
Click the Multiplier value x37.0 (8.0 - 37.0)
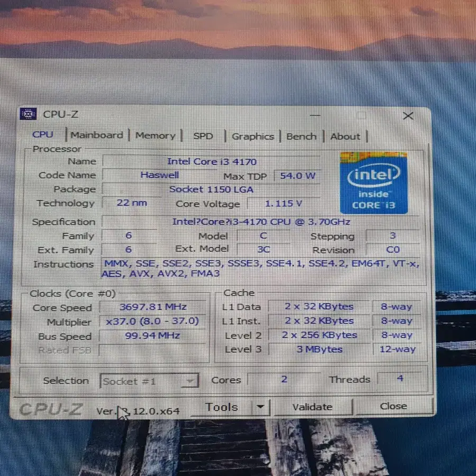pos(152,321)
